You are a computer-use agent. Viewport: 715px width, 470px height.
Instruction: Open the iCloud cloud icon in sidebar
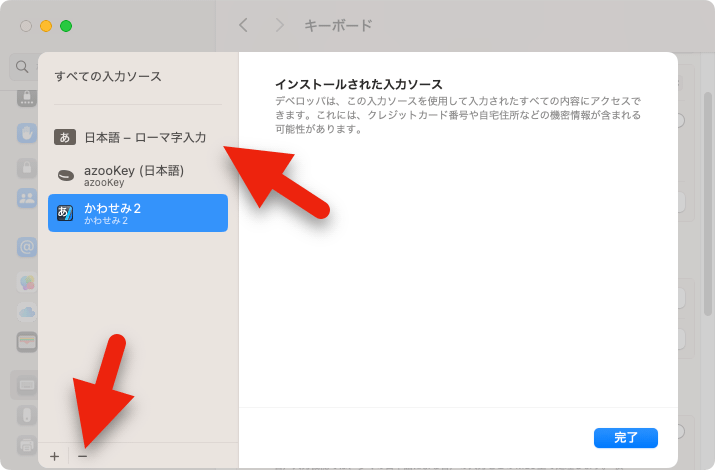coord(27,312)
